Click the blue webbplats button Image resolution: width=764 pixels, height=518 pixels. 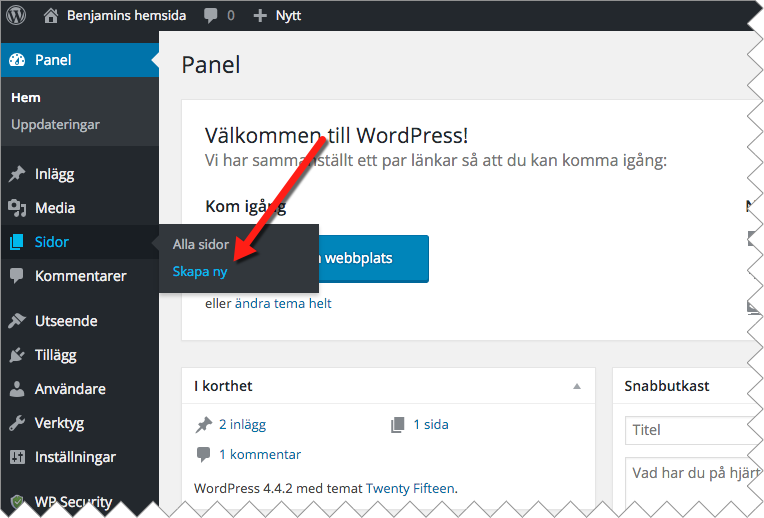pyautogui.click(x=374, y=258)
